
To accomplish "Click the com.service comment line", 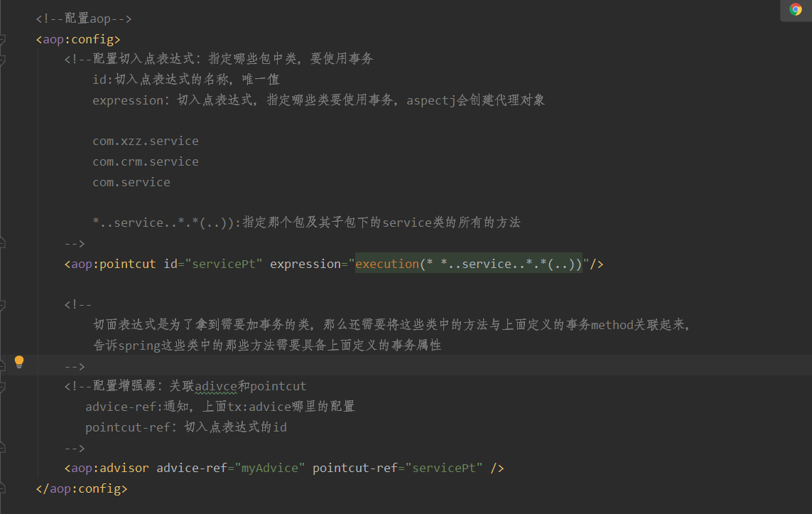I will pos(131,182).
